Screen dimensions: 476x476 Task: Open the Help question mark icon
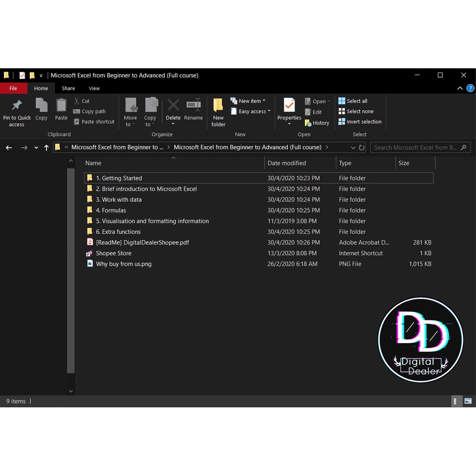(x=470, y=88)
